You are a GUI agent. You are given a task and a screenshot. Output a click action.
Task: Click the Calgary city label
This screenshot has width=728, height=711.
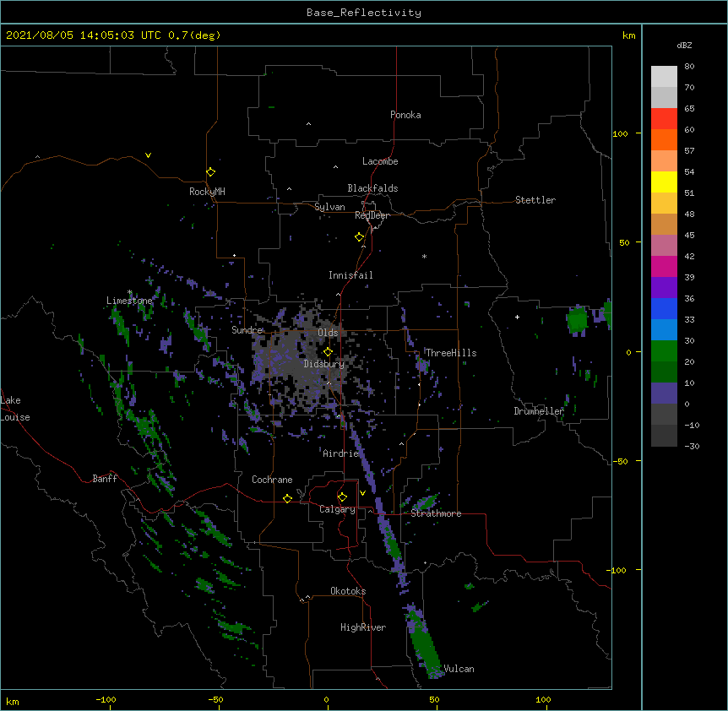pyautogui.click(x=337, y=509)
